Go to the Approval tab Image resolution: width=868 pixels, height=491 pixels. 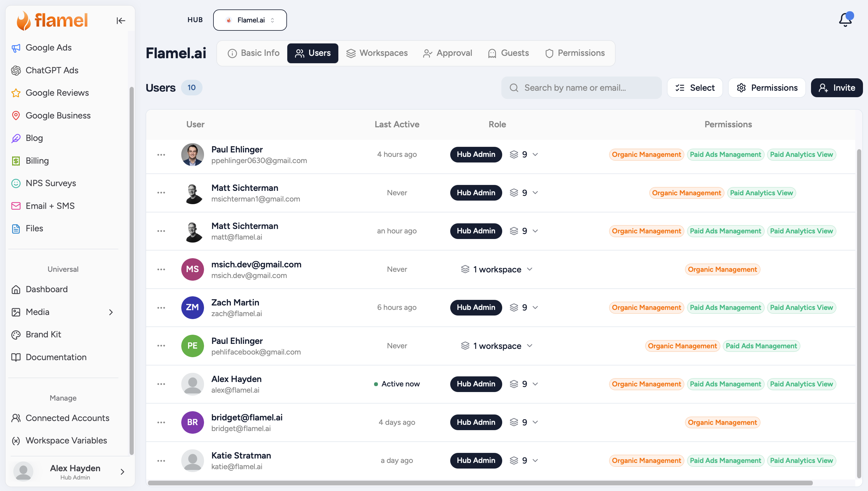pyautogui.click(x=448, y=53)
